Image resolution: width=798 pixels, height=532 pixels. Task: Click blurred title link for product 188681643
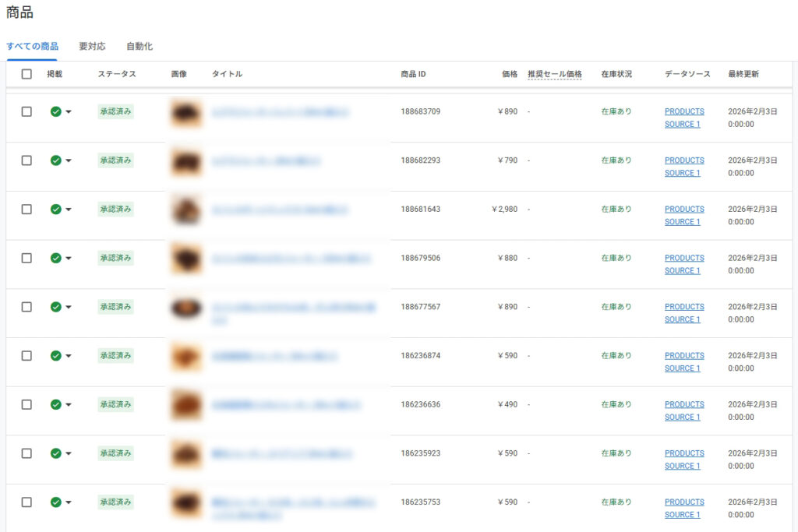pos(280,210)
